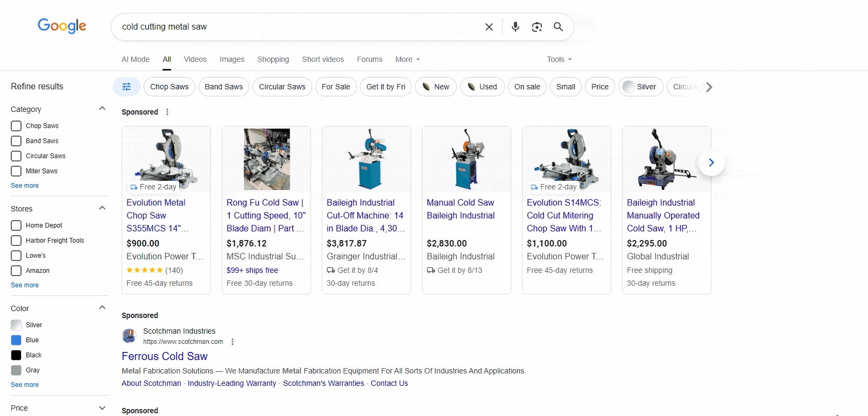Image resolution: width=868 pixels, height=416 pixels.
Task: Click the magnifying glass search icon
Action: 558,27
